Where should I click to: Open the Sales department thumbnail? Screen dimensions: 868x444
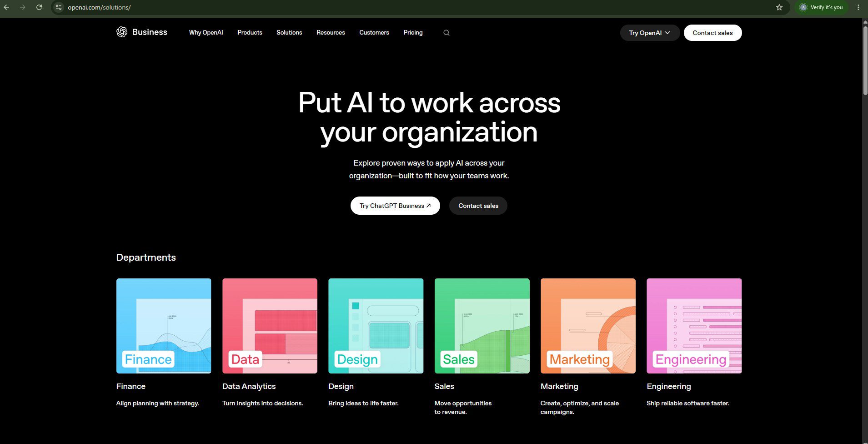point(482,326)
